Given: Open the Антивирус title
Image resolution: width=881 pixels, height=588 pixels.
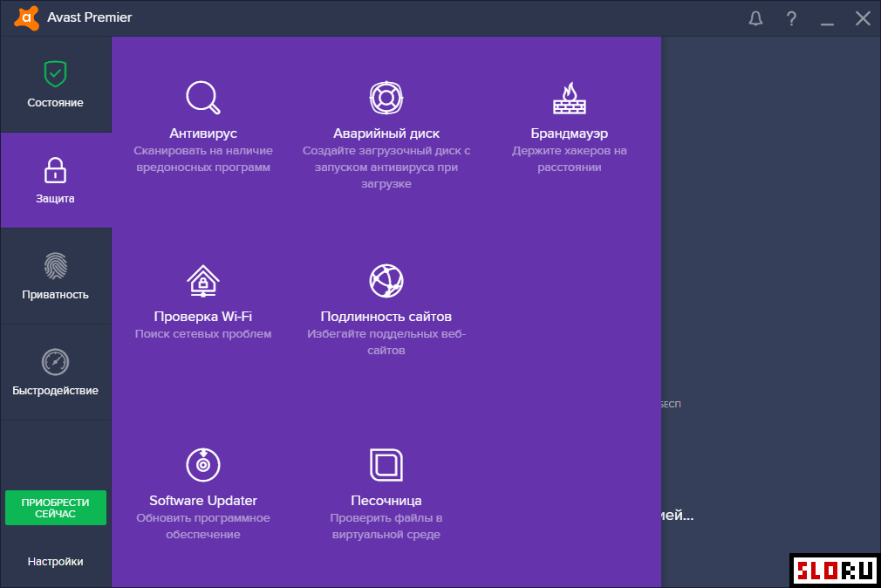Looking at the screenshot, I should [203, 133].
